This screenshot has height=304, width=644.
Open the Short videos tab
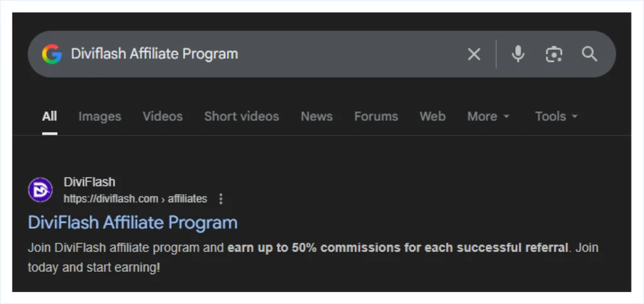tap(241, 116)
